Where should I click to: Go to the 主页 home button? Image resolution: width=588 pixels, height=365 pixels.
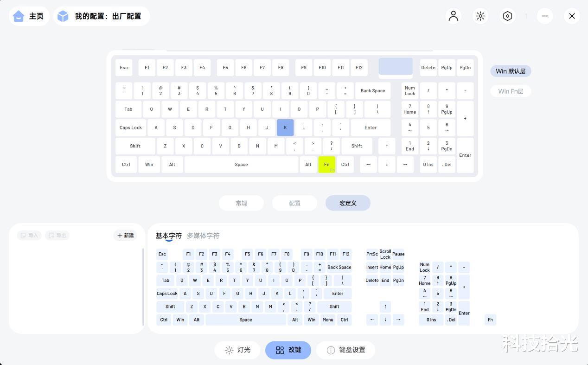tap(29, 16)
